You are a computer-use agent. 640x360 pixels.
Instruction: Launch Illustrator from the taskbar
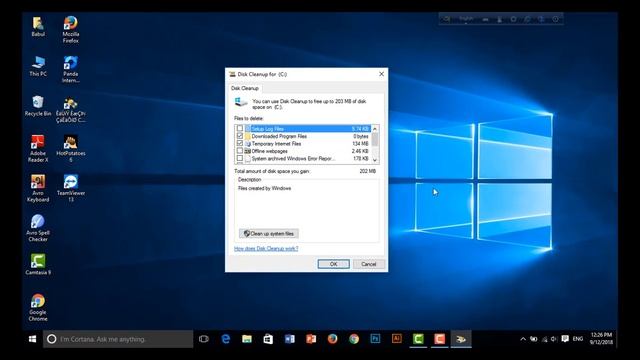[x=397, y=339]
